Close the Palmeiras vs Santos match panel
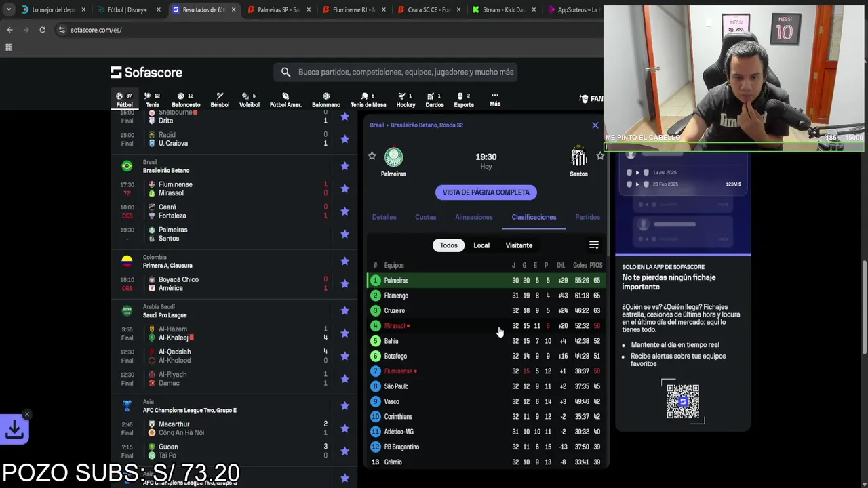Screen dimensions: 868x488 595,125
